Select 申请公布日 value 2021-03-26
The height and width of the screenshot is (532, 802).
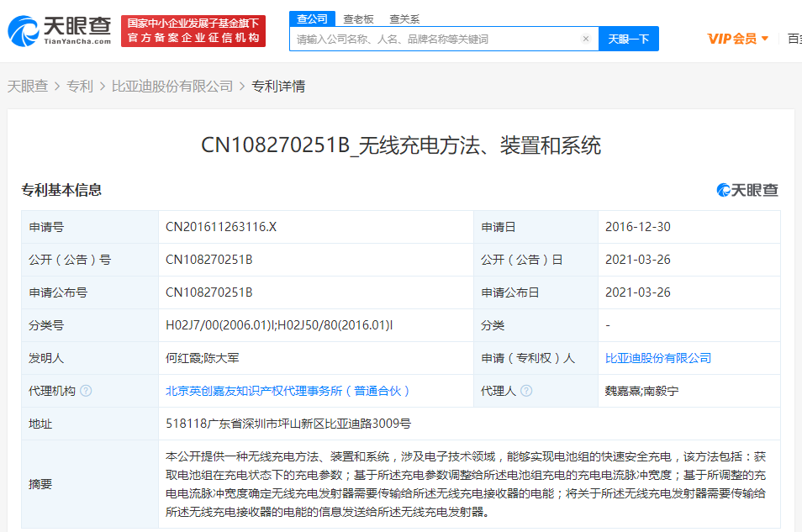[x=638, y=292]
